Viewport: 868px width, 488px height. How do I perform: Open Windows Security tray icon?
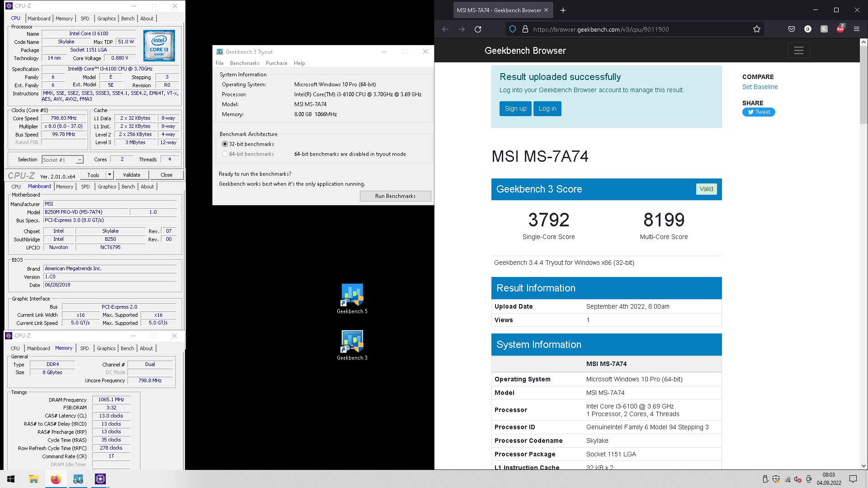[776, 479]
